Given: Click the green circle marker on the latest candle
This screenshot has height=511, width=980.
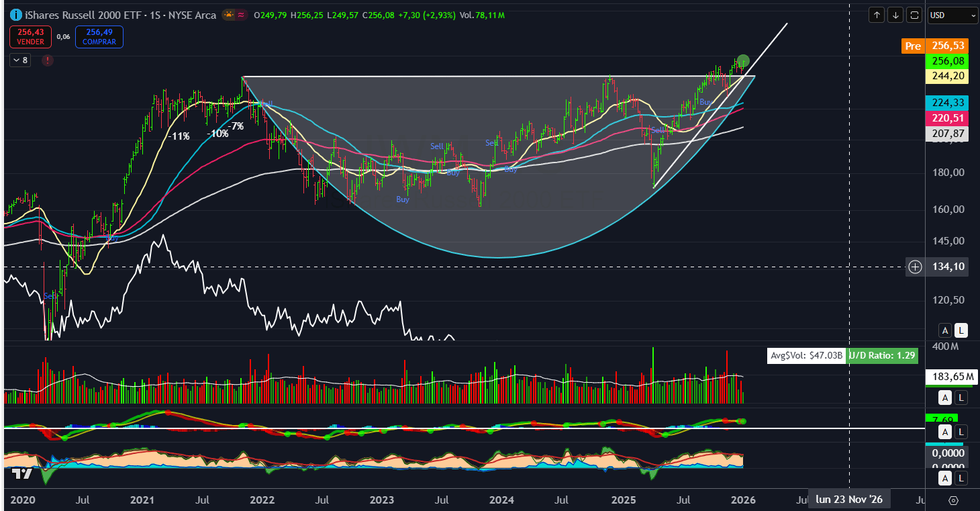Looking at the screenshot, I should point(742,60).
